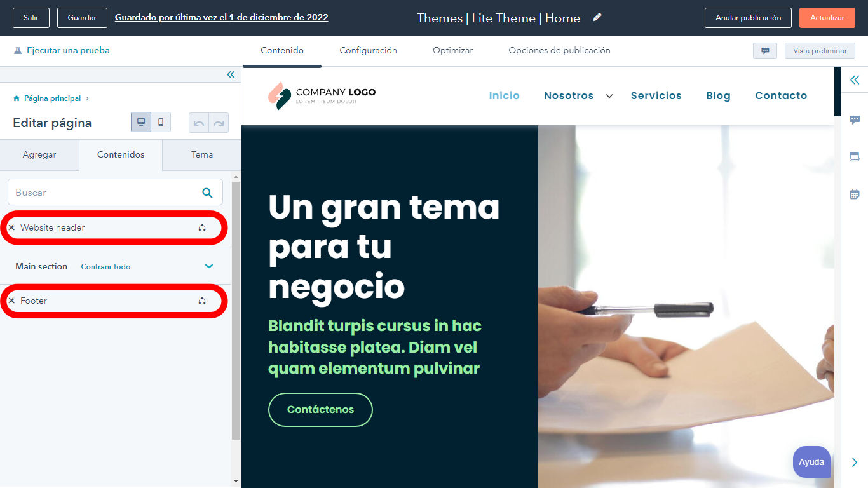Screen dimensions: 868x488
Task: Collapse the Main section chevron
Action: tap(209, 266)
